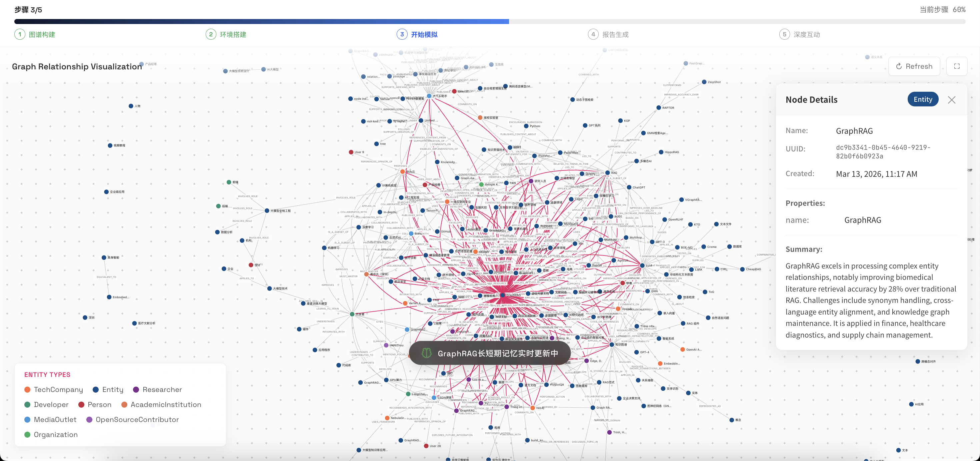Image resolution: width=980 pixels, height=461 pixels.
Task: Click the 后端 node
Action: pyautogui.click(x=218, y=206)
